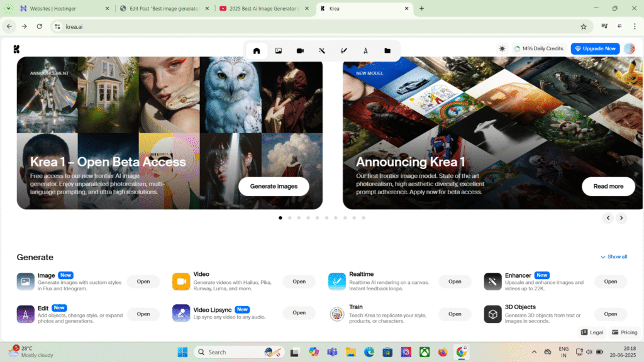
Task: Click the Train tile icon
Action: [337, 314]
